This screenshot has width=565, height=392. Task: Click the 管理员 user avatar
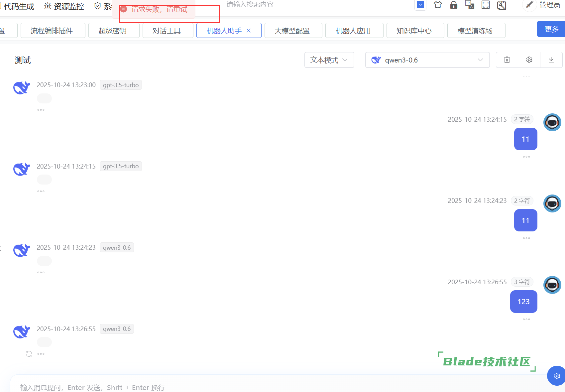pyautogui.click(x=529, y=5)
